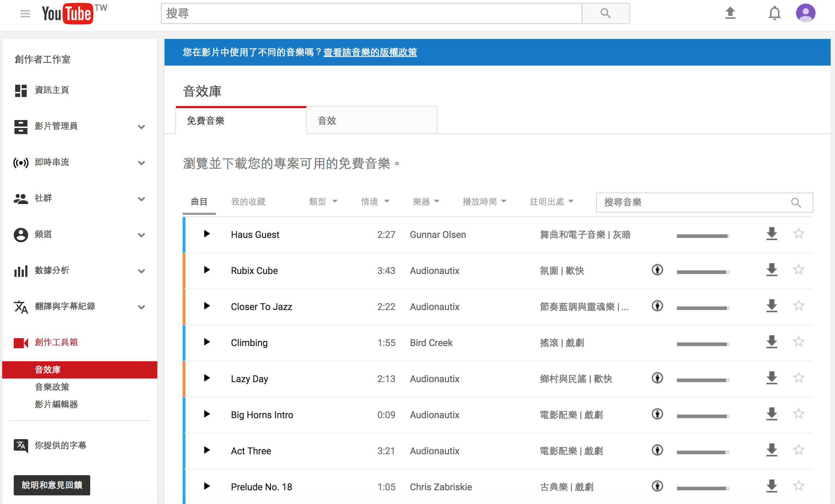
Task: Show attribution info for Big Horns Intro
Action: [x=657, y=414]
